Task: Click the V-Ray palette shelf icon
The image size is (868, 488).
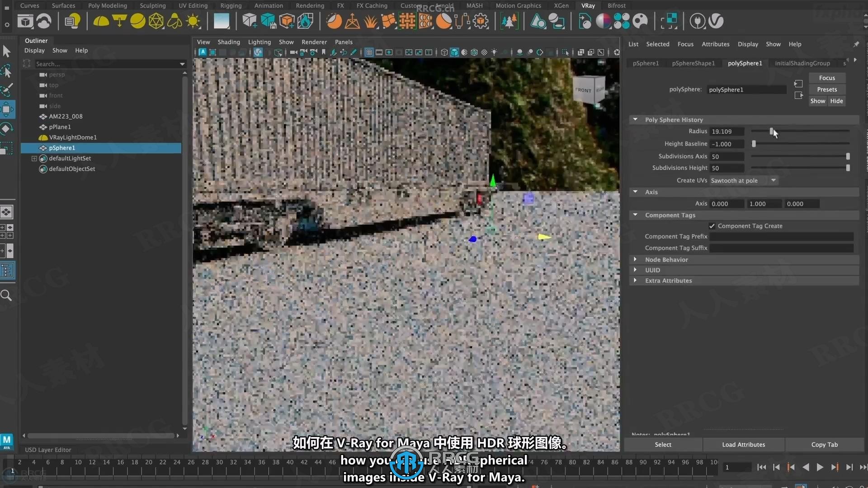Action: click(x=640, y=21)
